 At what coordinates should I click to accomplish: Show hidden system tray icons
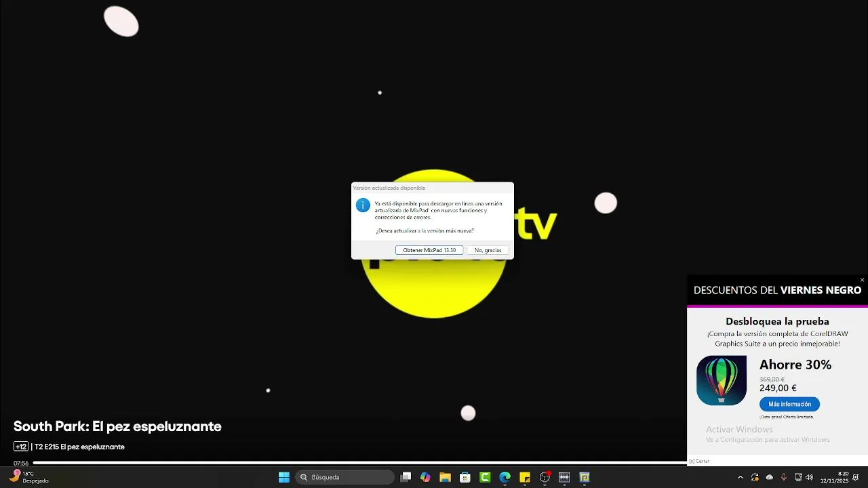pyautogui.click(x=740, y=477)
